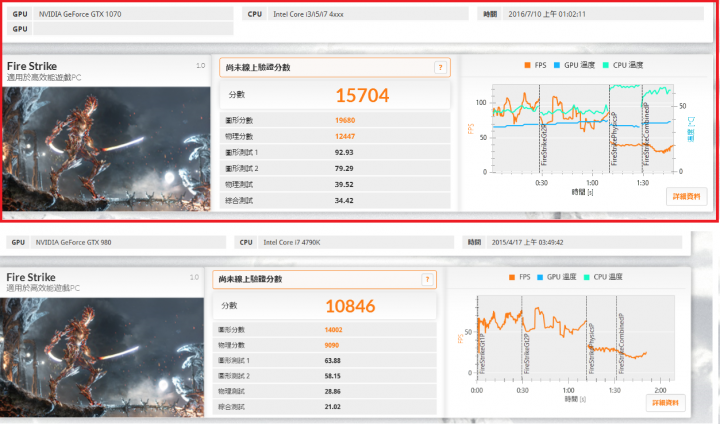This screenshot has height=424, width=720.
Task: Click the Fire Strike title above 15704 result
Action: (32, 66)
